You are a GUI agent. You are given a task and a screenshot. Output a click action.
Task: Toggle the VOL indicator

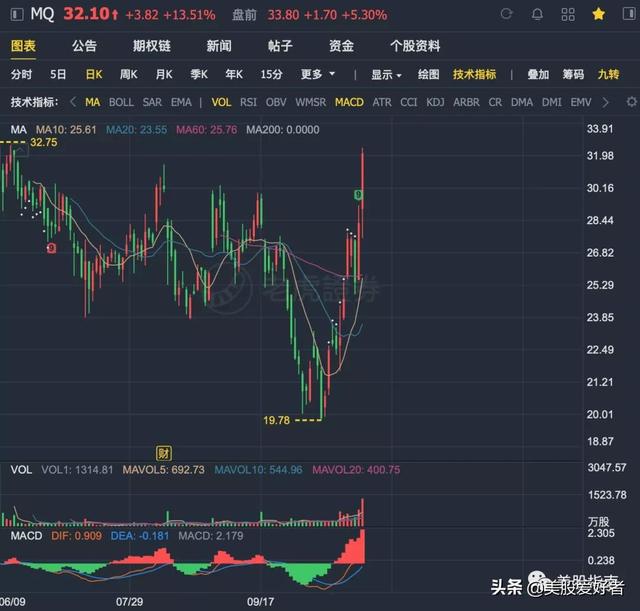click(221, 102)
